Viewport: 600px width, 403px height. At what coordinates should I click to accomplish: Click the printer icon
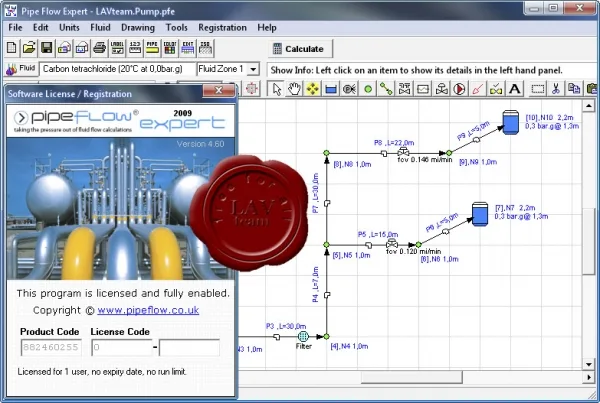coord(99,49)
